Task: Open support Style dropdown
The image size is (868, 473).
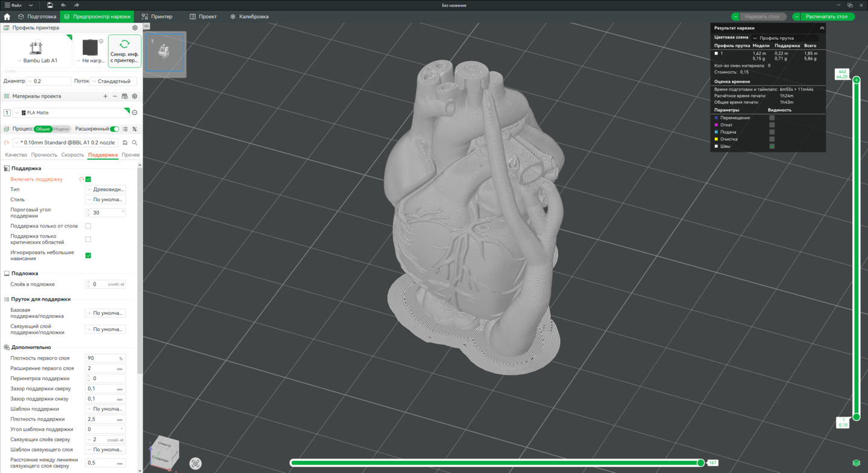Action: click(105, 200)
